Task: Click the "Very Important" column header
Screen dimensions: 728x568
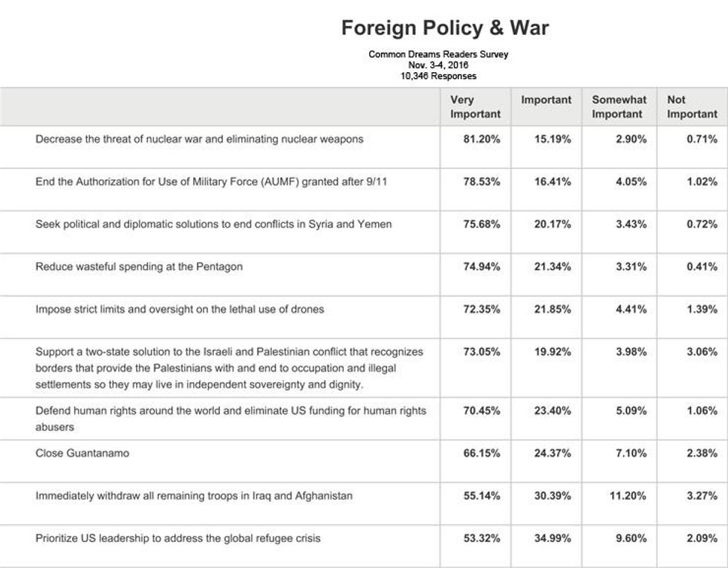Action: (475, 107)
